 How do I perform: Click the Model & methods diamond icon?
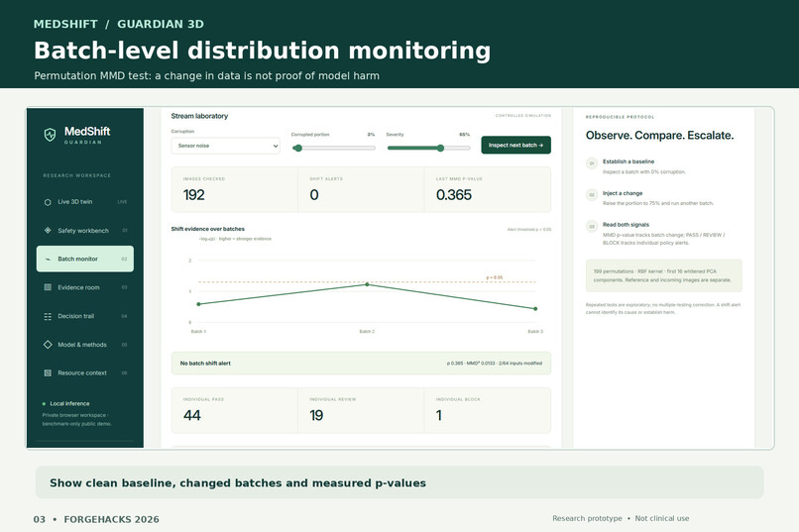(48, 345)
